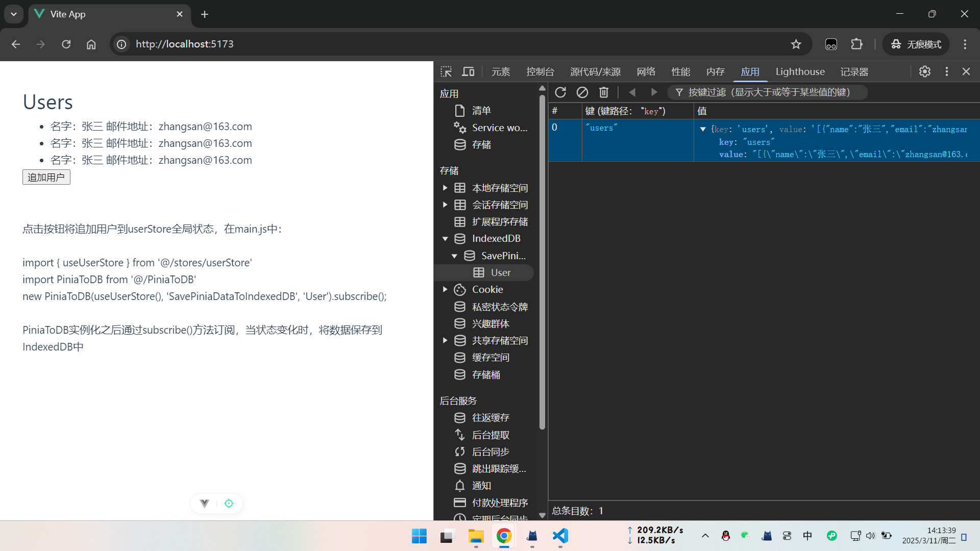Collapse the IndexedDB tree node
Screen dimensions: 980x551
pyautogui.click(x=445, y=238)
